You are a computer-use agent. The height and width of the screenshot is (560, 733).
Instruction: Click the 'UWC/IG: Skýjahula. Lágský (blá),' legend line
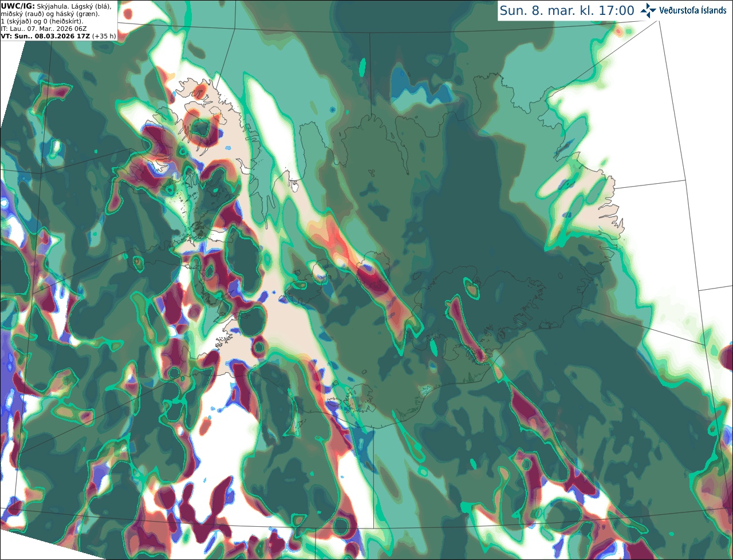(56, 6)
